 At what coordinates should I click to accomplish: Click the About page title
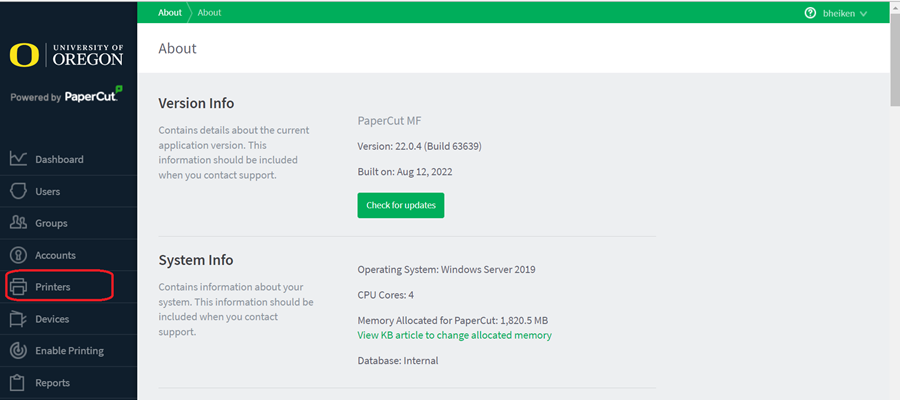coord(177,48)
